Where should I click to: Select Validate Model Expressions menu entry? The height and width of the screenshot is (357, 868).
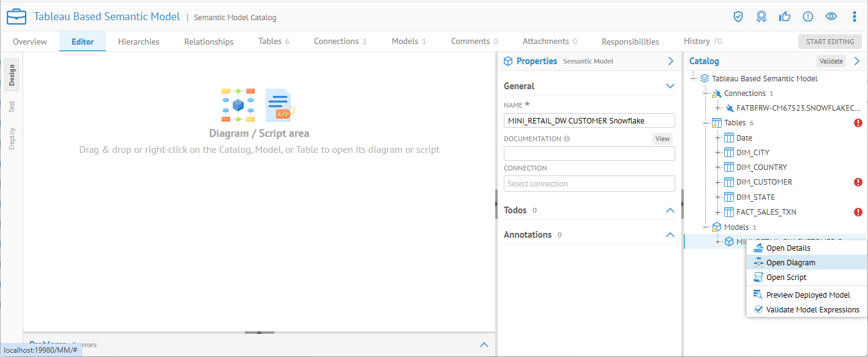tap(812, 309)
